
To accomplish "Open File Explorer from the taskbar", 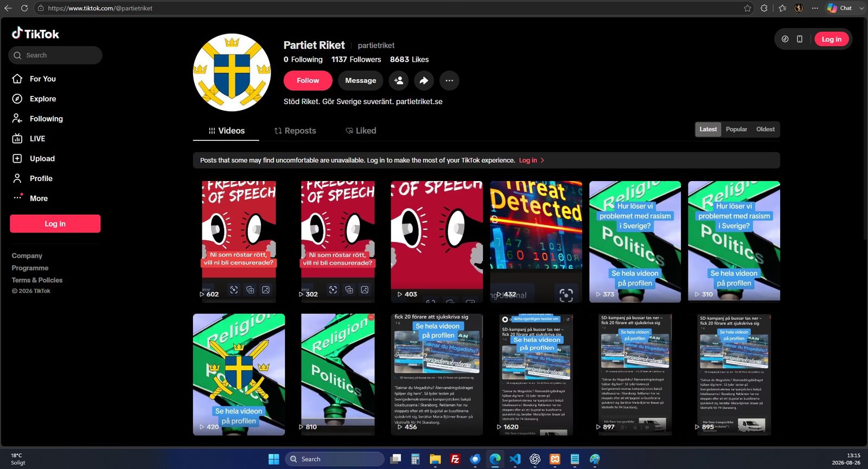I will [435, 459].
